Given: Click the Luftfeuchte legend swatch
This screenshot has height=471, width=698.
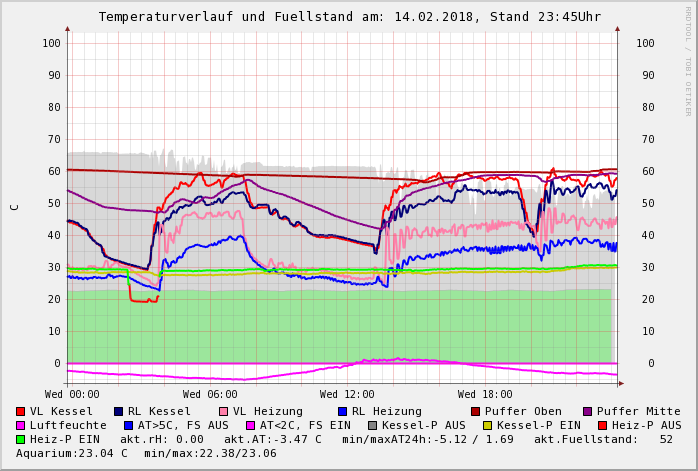Looking at the screenshot, I should (x=21, y=425).
